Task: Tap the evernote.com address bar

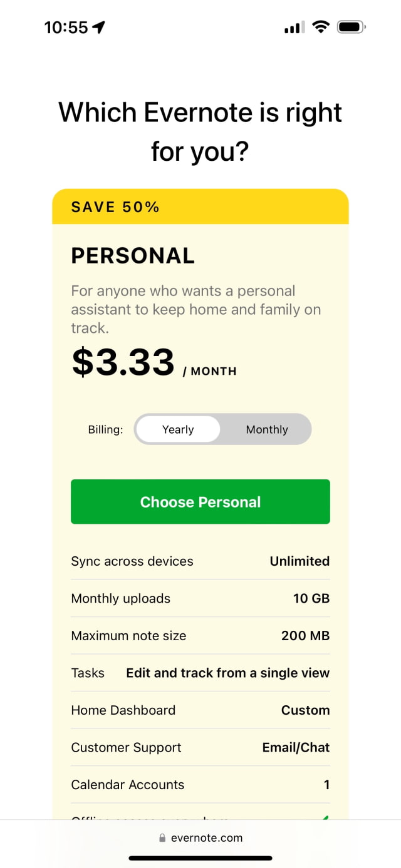Action: tap(200, 838)
